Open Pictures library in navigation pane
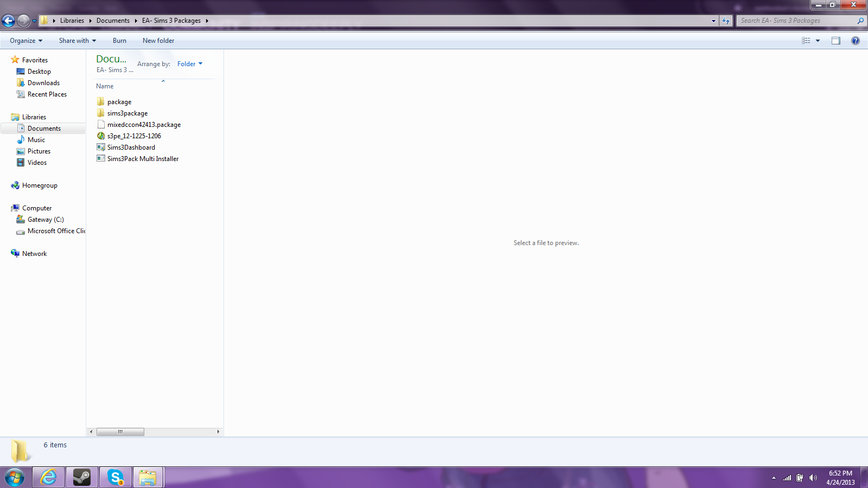The image size is (868, 488). tap(39, 151)
